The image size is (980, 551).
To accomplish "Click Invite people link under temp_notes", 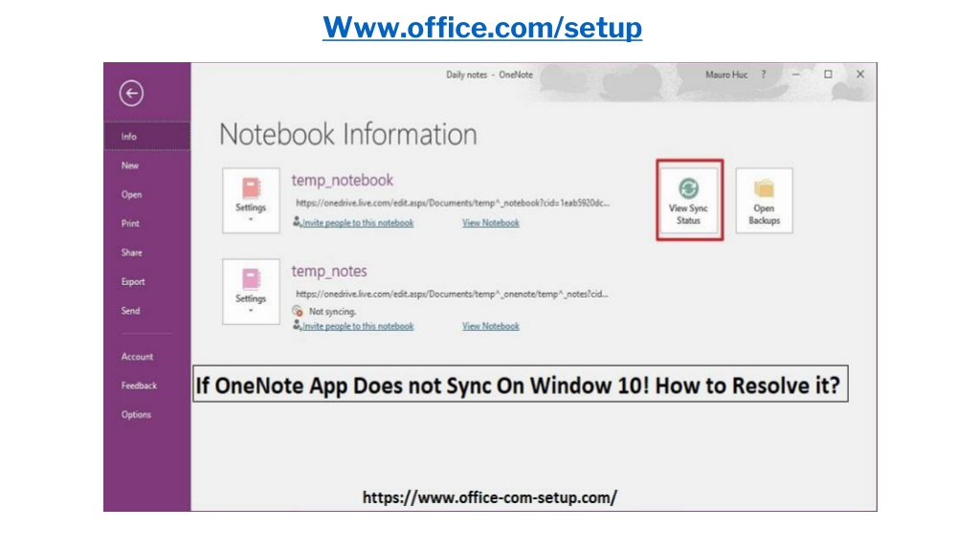I will pos(358,326).
